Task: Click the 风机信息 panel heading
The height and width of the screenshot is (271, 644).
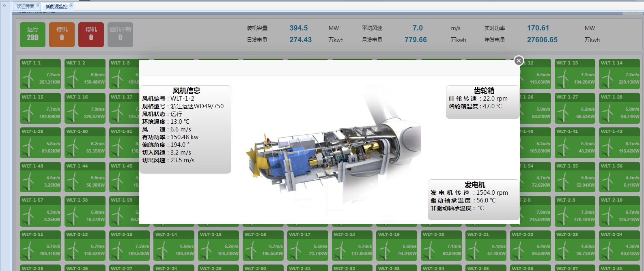Action: pos(186,91)
